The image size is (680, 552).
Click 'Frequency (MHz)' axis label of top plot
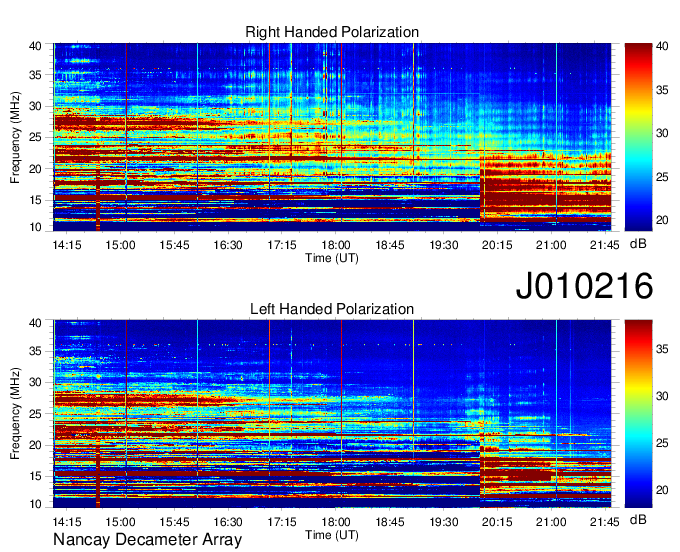click(15, 137)
